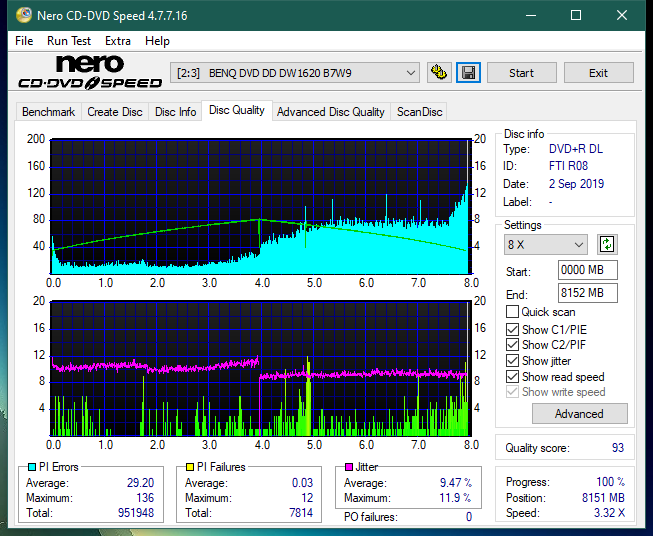Screen dimensions: 653x536
Task: Maximize the Nero CD-DVD Speed window
Action: pos(576,15)
